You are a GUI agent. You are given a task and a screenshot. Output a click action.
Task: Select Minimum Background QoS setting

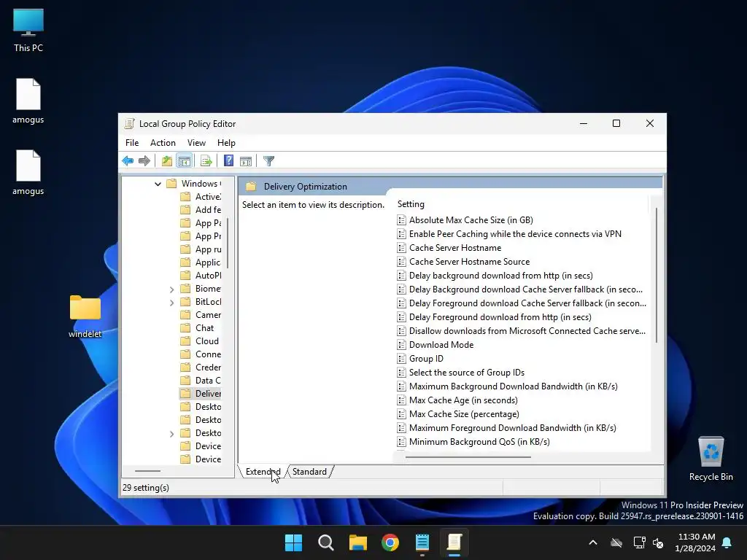[473, 441]
